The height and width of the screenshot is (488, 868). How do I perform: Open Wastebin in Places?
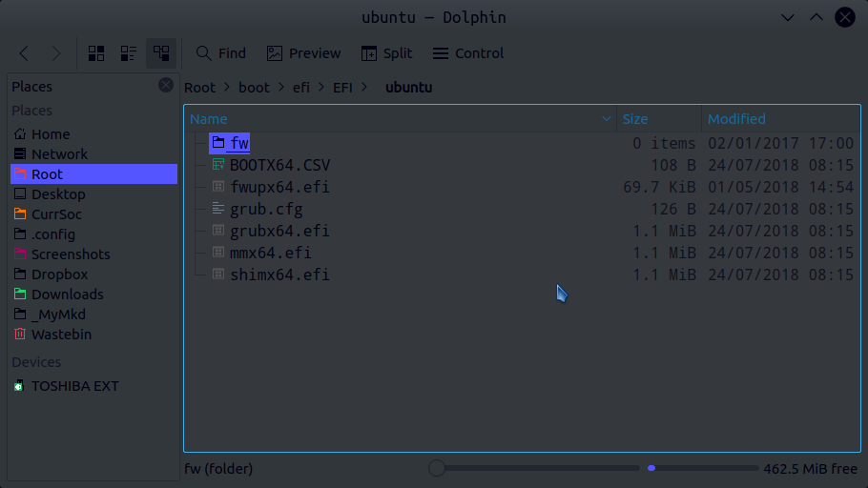coord(93,335)
